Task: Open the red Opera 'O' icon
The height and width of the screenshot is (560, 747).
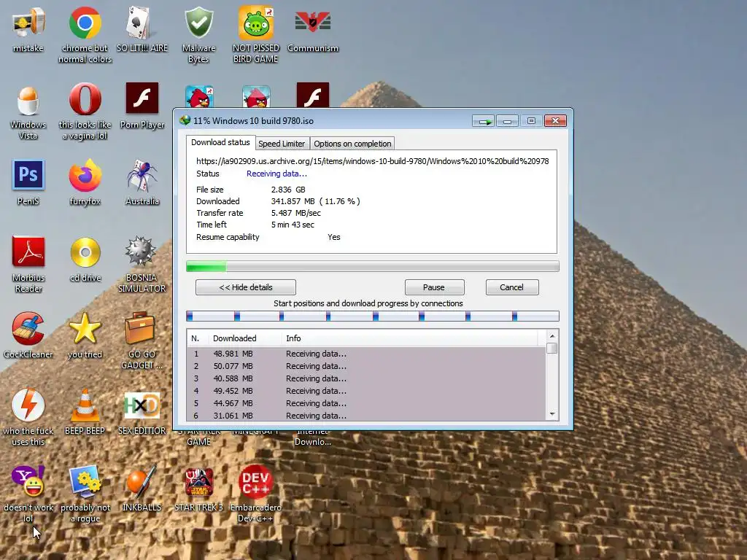Action: tap(85, 99)
